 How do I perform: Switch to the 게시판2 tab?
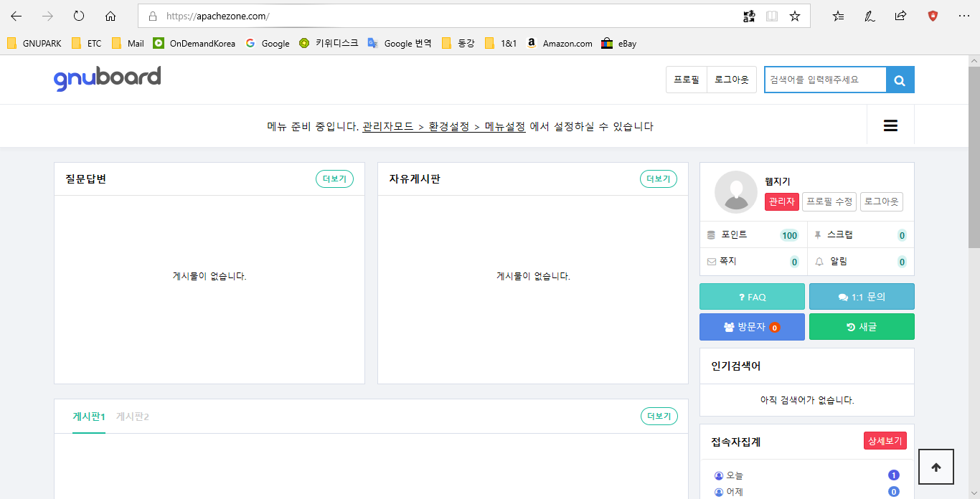point(133,417)
